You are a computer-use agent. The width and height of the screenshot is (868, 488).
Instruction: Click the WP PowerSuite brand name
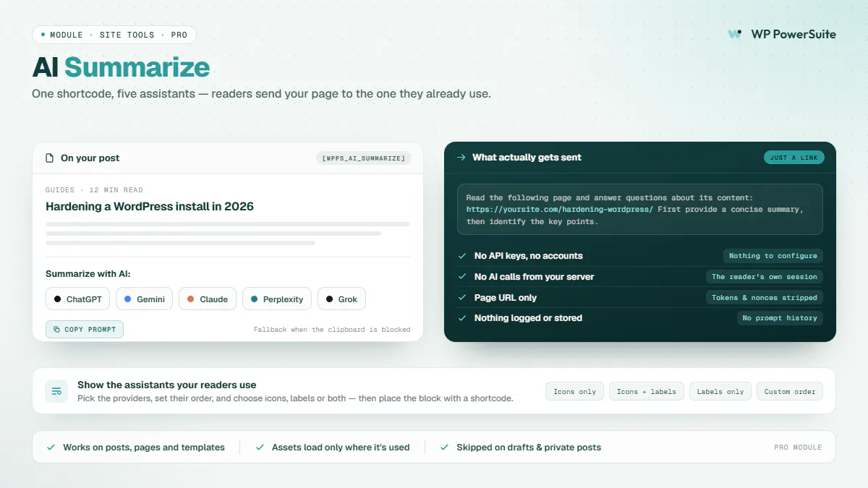click(793, 34)
